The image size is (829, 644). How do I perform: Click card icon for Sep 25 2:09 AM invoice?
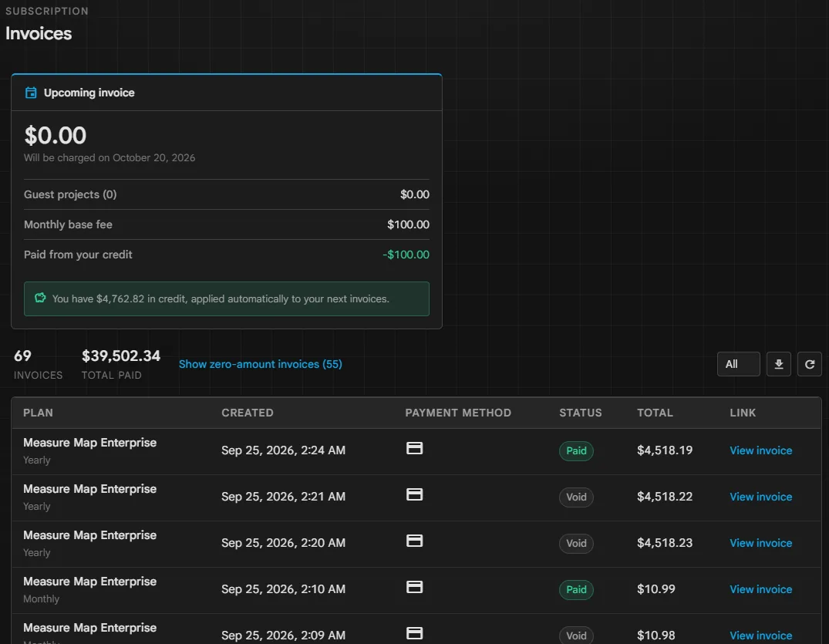click(x=415, y=633)
